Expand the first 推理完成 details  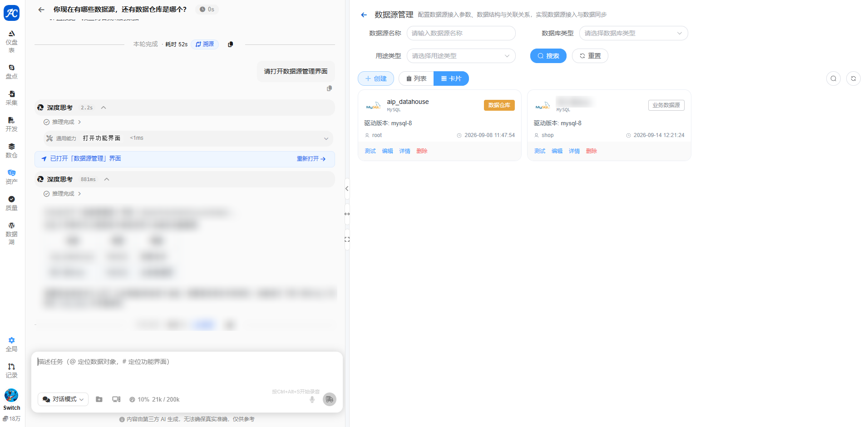(63, 122)
